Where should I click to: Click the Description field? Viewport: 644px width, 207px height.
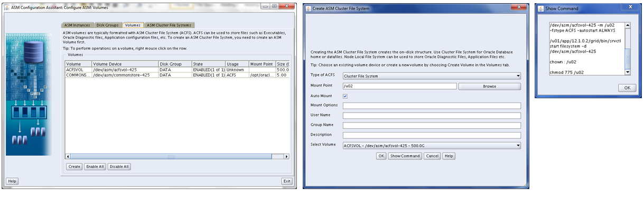click(432, 135)
